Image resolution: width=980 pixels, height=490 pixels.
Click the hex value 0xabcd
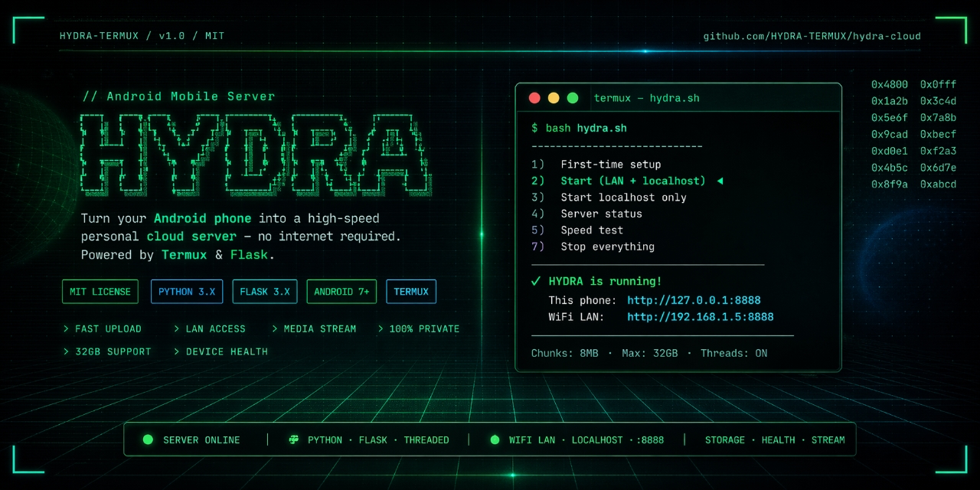coord(938,184)
